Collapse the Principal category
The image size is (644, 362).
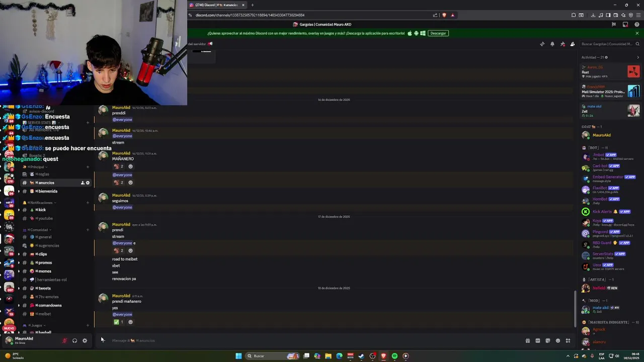point(36,167)
